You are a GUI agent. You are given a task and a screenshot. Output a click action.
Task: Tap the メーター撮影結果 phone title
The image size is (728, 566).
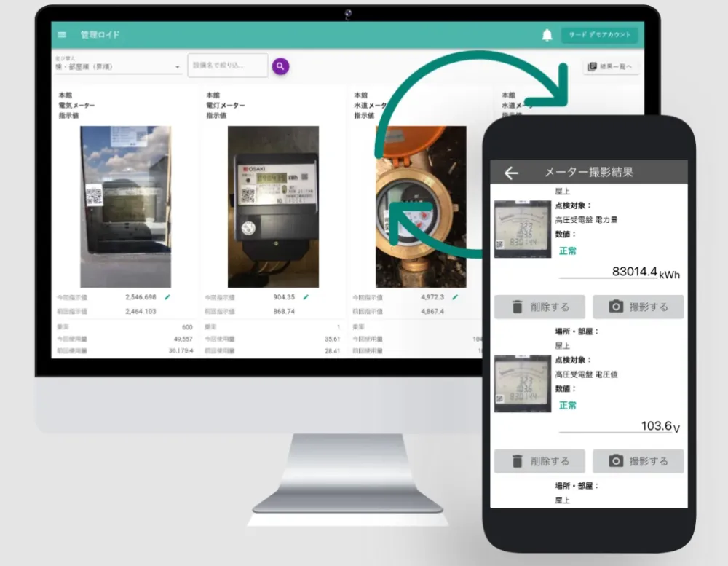(x=589, y=173)
